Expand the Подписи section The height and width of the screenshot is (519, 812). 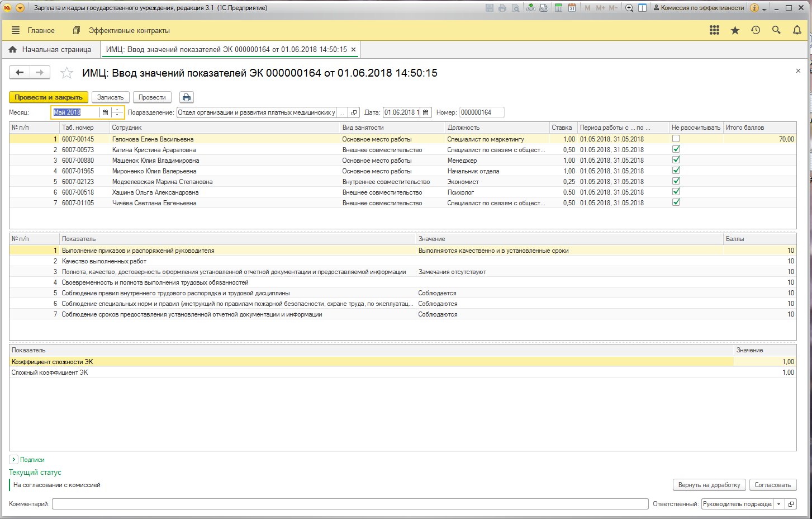coord(14,460)
